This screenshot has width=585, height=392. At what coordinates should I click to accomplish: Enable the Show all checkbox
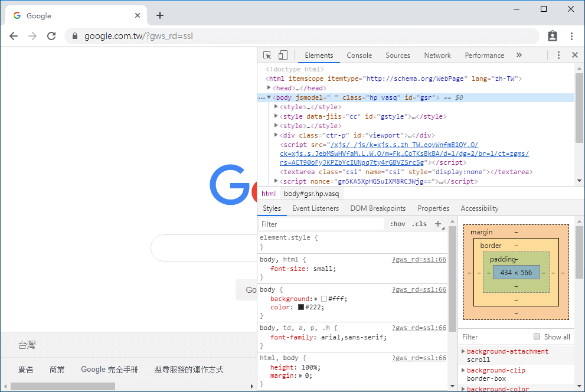click(537, 337)
